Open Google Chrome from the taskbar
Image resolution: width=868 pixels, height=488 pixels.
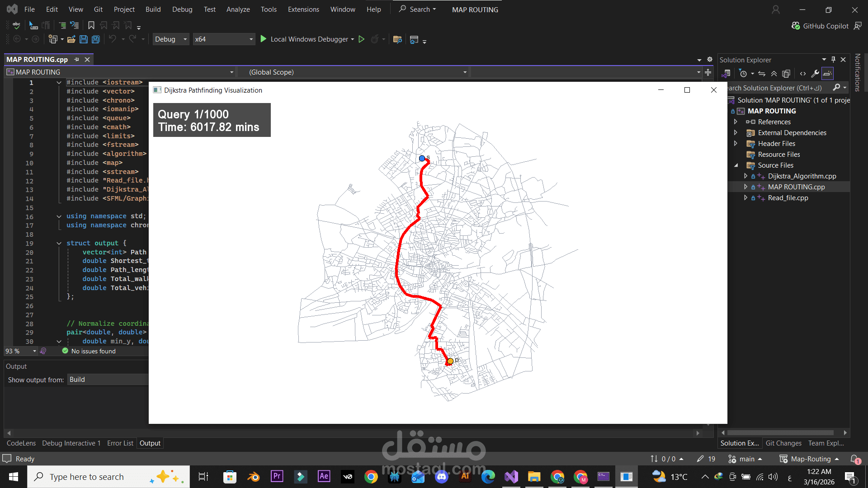pyautogui.click(x=371, y=477)
